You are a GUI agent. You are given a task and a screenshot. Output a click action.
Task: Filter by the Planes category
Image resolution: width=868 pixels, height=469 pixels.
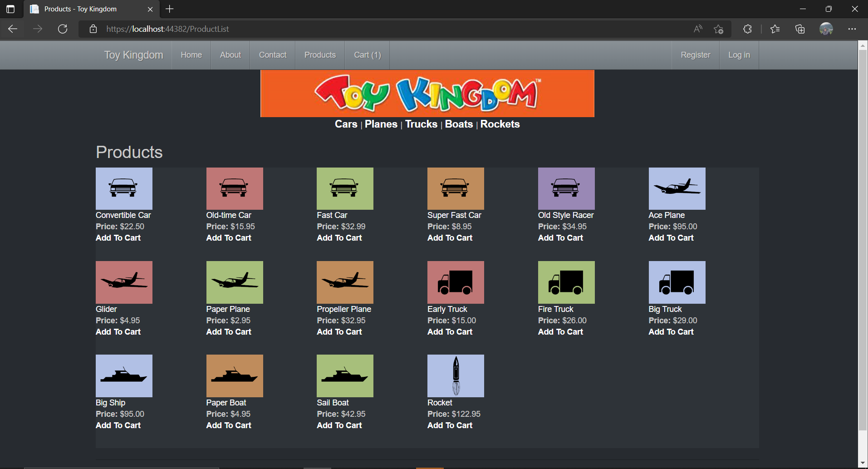[x=381, y=124]
